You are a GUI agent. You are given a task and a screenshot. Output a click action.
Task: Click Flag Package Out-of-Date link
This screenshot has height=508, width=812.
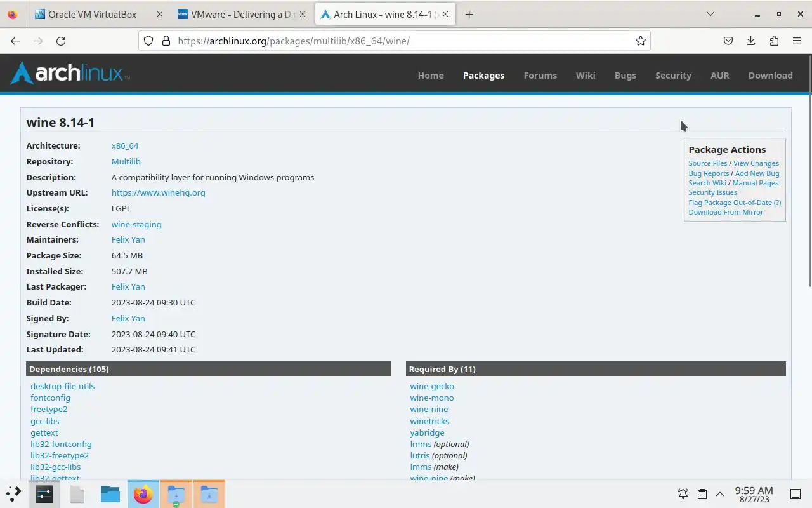730,203
